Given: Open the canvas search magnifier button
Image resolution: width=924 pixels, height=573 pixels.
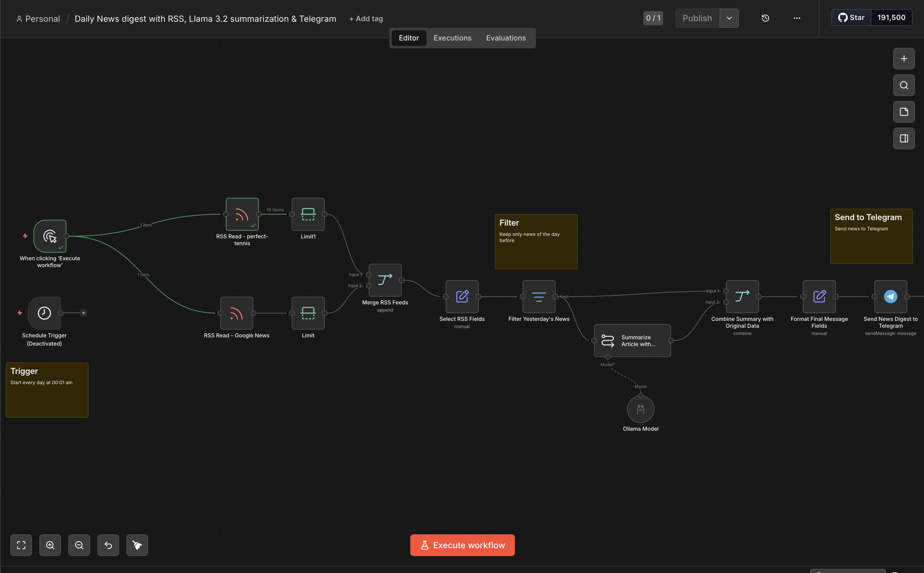Looking at the screenshot, I should [904, 85].
